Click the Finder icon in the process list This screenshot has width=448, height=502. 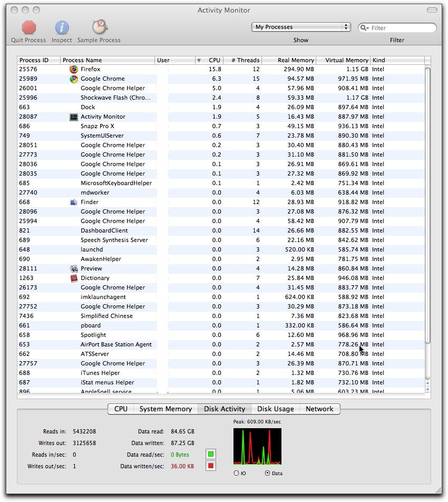(x=73, y=202)
